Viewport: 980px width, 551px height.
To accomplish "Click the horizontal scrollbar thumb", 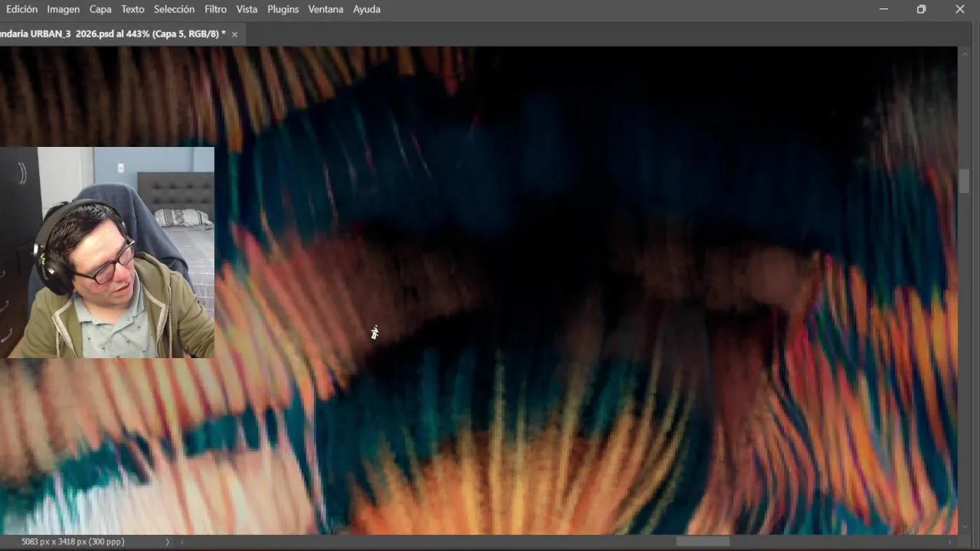I will pyautogui.click(x=702, y=542).
